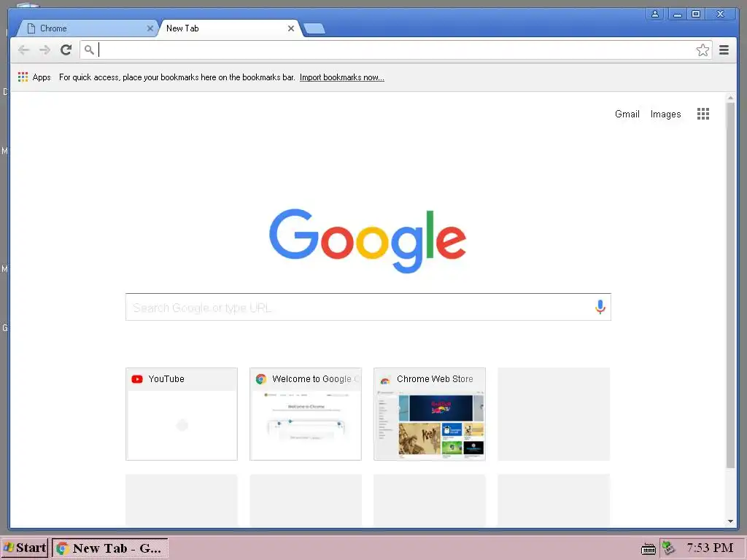Go back with the back arrow

point(23,50)
